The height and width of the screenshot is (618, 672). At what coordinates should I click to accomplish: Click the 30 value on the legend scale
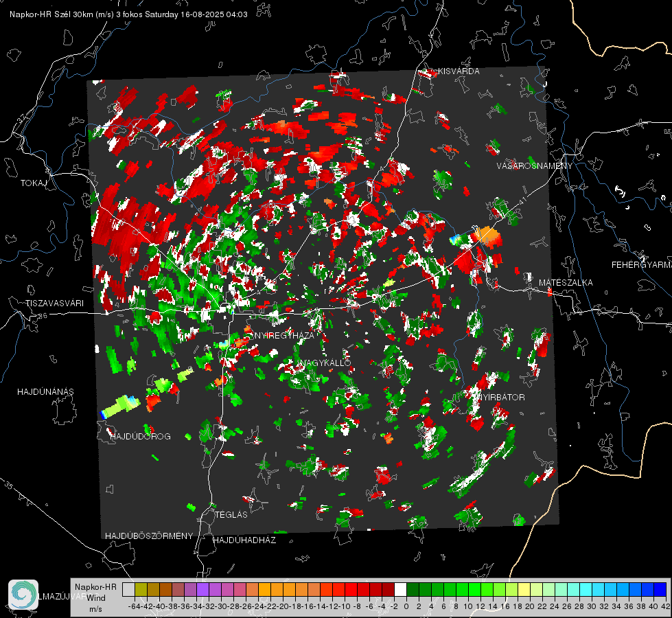[x=592, y=606]
